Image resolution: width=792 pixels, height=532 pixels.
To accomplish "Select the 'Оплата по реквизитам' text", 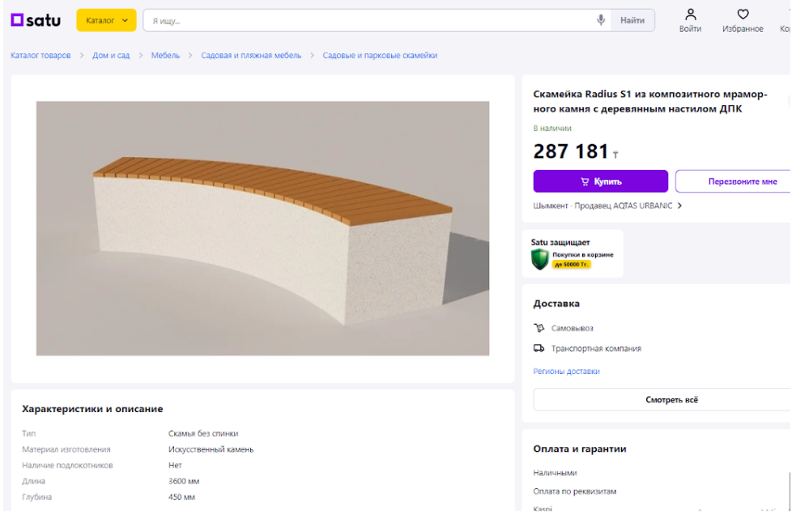I will click(x=574, y=491).
